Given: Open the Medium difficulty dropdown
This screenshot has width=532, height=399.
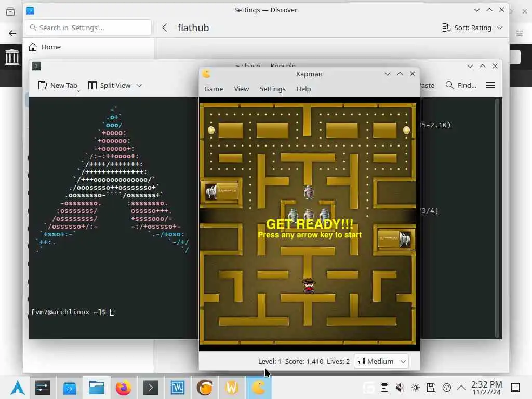Looking at the screenshot, I should (x=381, y=362).
